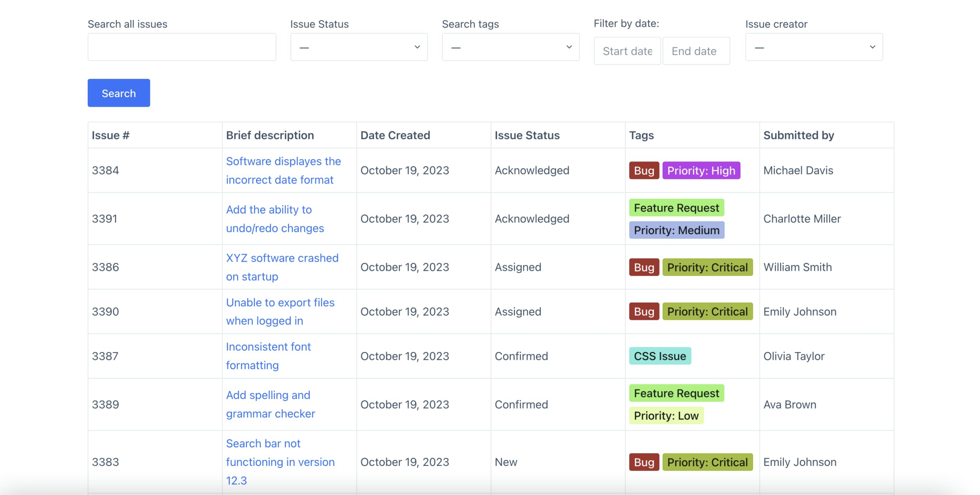Open issue about incorrect date format
Image resolution: width=980 pixels, height=495 pixels.
coord(283,170)
